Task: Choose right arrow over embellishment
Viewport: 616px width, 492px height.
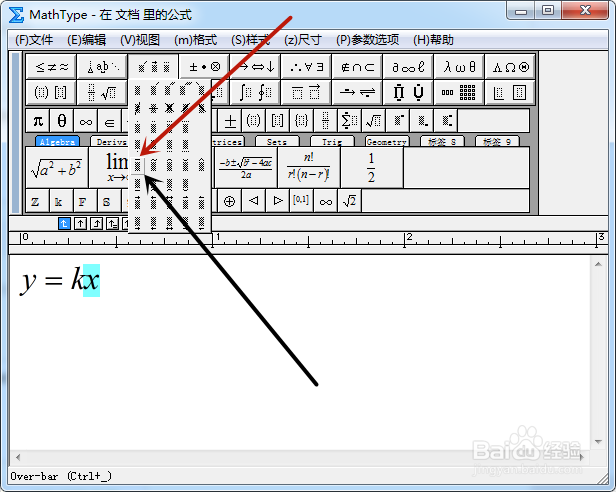Action: click(x=138, y=202)
